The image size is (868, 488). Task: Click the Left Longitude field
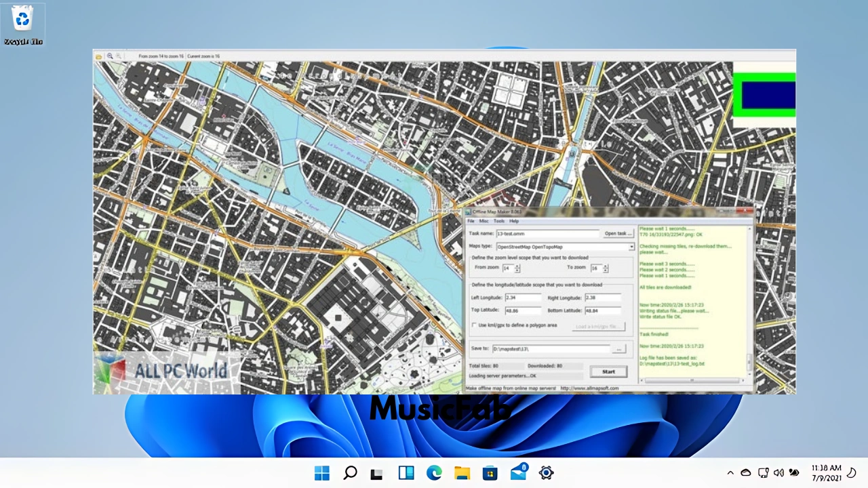(x=523, y=298)
